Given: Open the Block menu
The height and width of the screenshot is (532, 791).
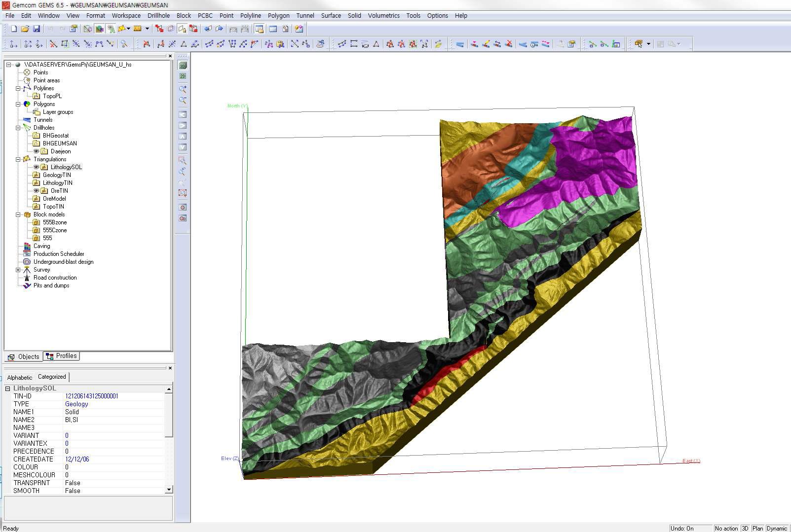Looking at the screenshot, I should [x=184, y=16].
